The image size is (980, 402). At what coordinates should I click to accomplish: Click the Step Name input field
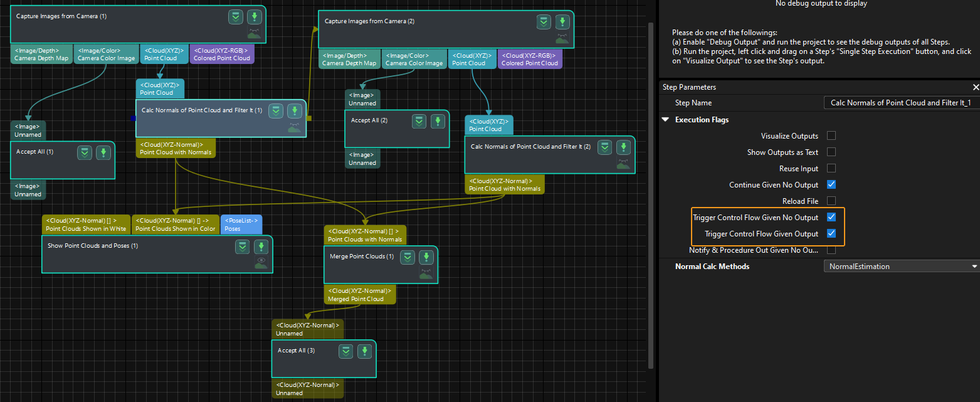[900, 103]
